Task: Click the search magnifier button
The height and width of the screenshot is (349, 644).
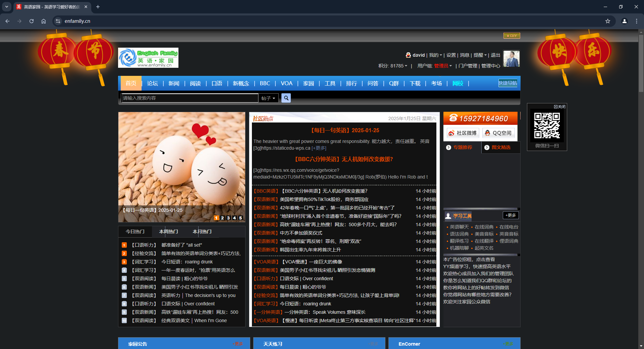Action: click(x=286, y=98)
